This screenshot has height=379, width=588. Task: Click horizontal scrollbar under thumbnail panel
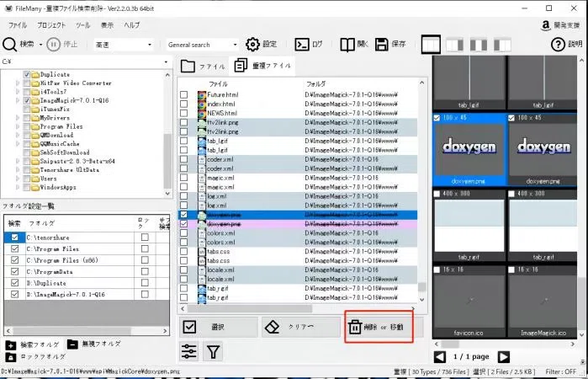(450, 344)
